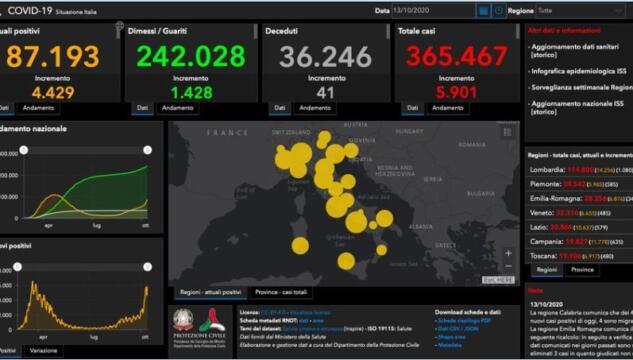Select the Piemonte bubble on map
The image size is (633, 360).
[x=285, y=159]
